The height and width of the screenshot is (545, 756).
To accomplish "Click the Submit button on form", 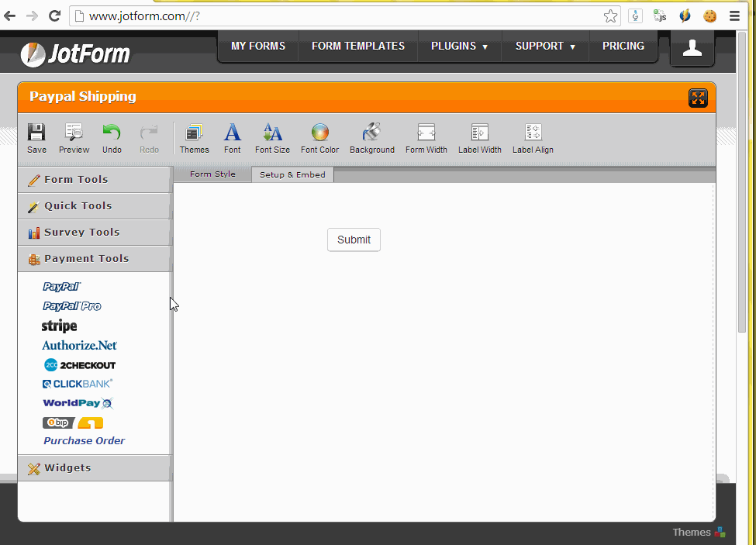I will 354,240.
